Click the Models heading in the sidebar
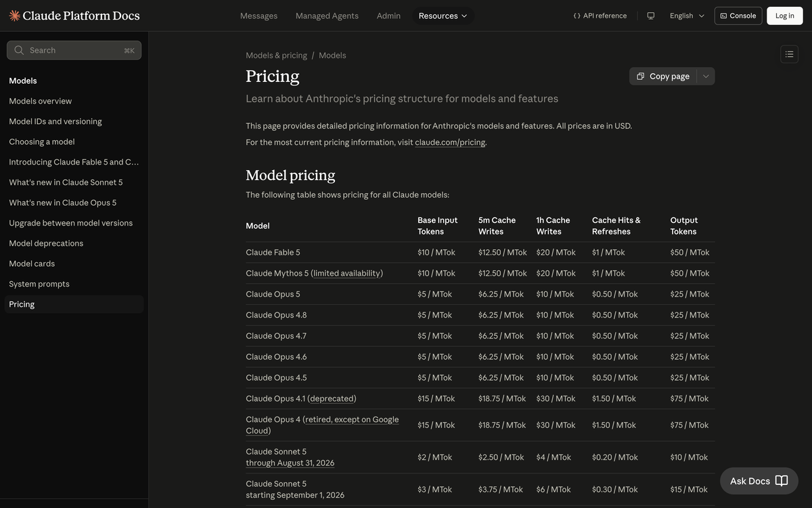The width and height of the screenshot is (812, 508). (x=23, y=81)
